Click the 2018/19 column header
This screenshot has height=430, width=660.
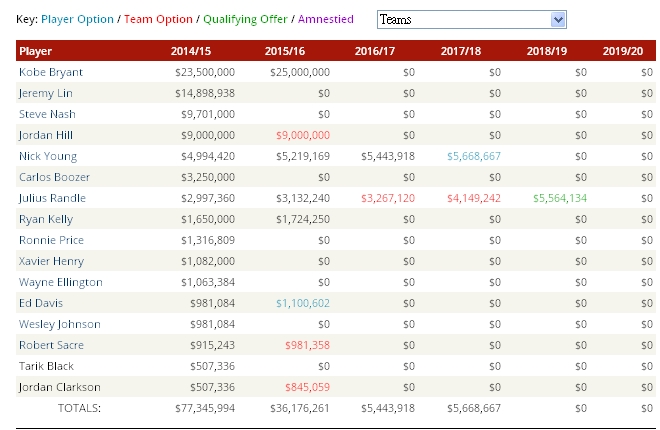547,51
